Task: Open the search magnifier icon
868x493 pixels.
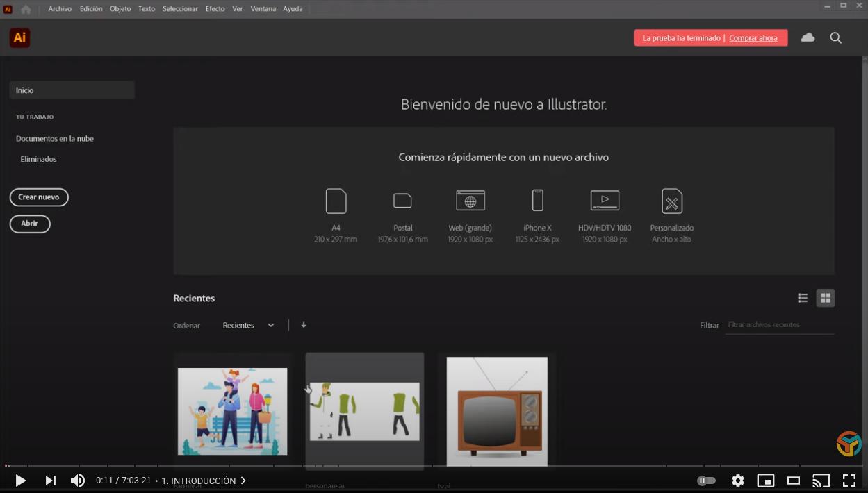Action: (x=836, y=37)
